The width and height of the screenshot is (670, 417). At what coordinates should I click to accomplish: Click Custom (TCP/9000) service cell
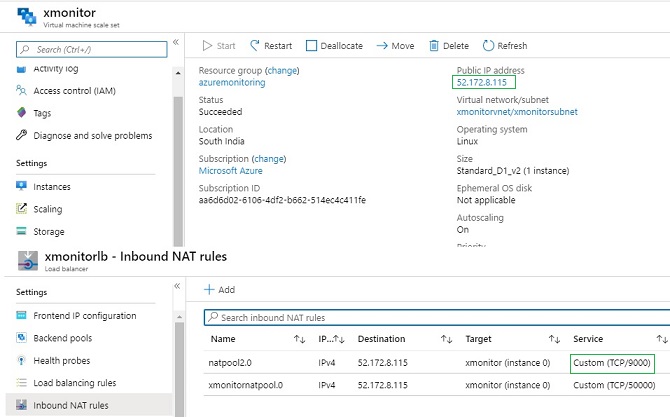(x=612, y=363)
